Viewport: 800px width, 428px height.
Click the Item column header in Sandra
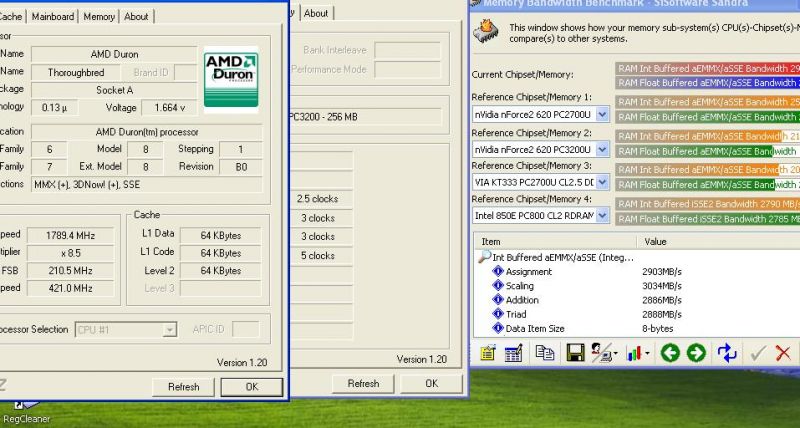(555, 241)
